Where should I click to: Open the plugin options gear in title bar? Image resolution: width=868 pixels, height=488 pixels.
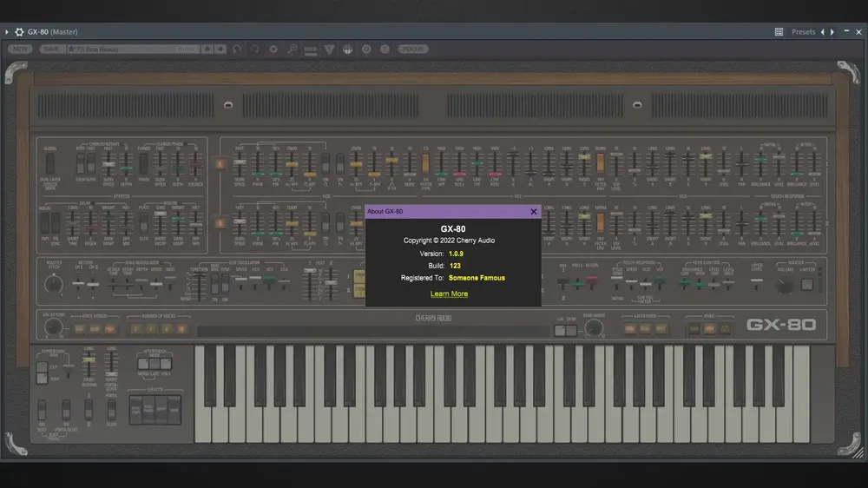coord(19,32)
